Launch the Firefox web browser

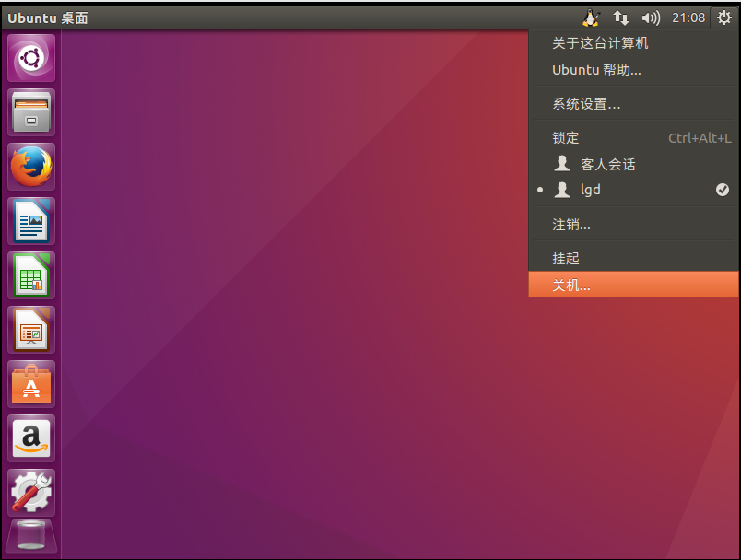pos(31,167)
